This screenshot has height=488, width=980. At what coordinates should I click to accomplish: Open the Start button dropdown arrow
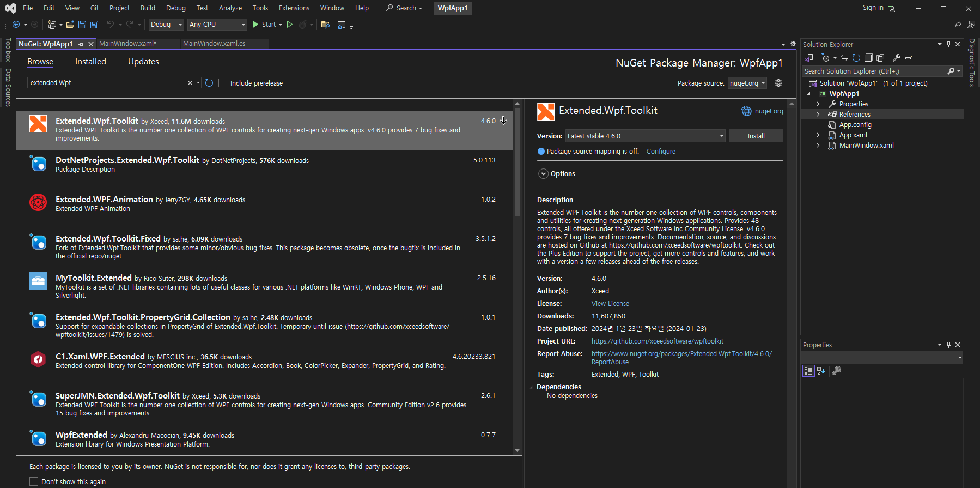click(281, 25)
